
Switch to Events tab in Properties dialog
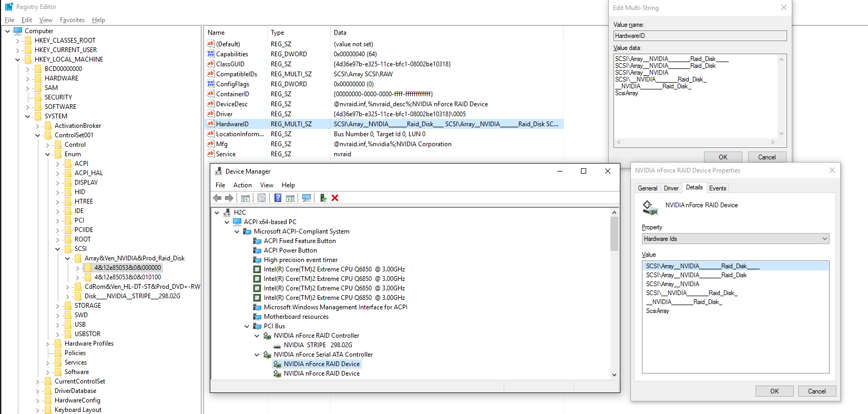click(x=717, y=188)
